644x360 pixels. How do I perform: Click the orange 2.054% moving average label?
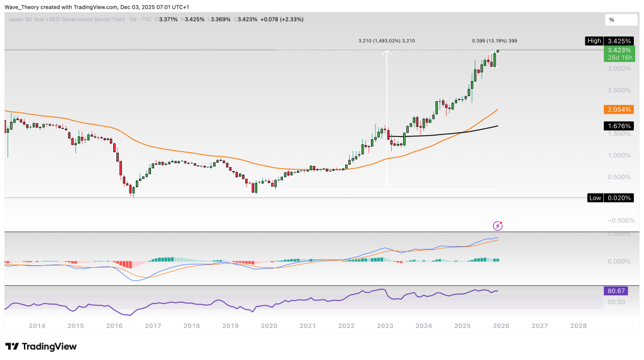click(x=618, y=109)
